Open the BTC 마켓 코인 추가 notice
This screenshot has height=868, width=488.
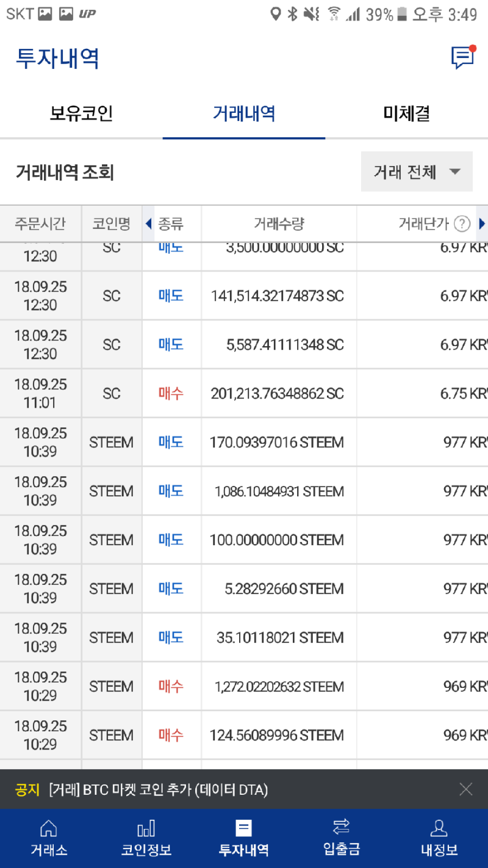(159, 790)
